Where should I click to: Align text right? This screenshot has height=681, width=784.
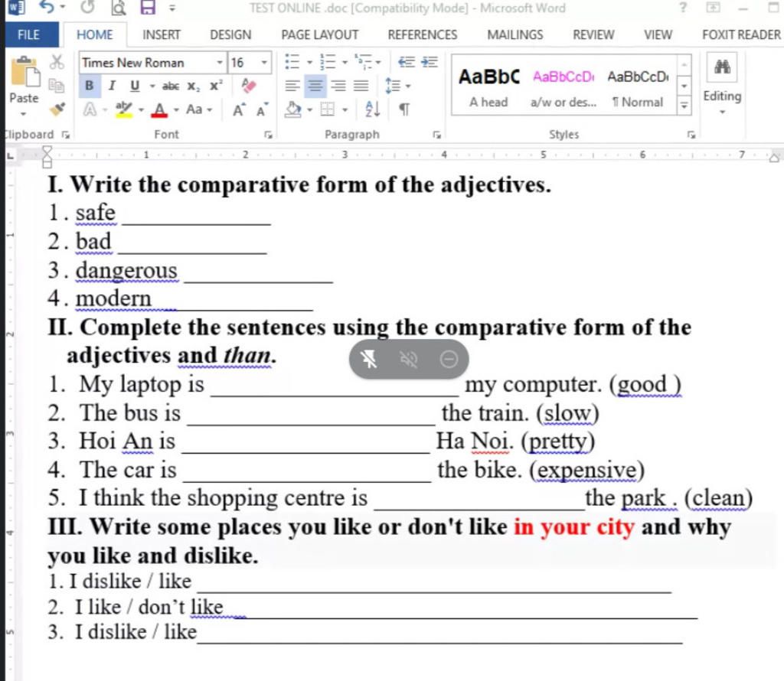338,86
